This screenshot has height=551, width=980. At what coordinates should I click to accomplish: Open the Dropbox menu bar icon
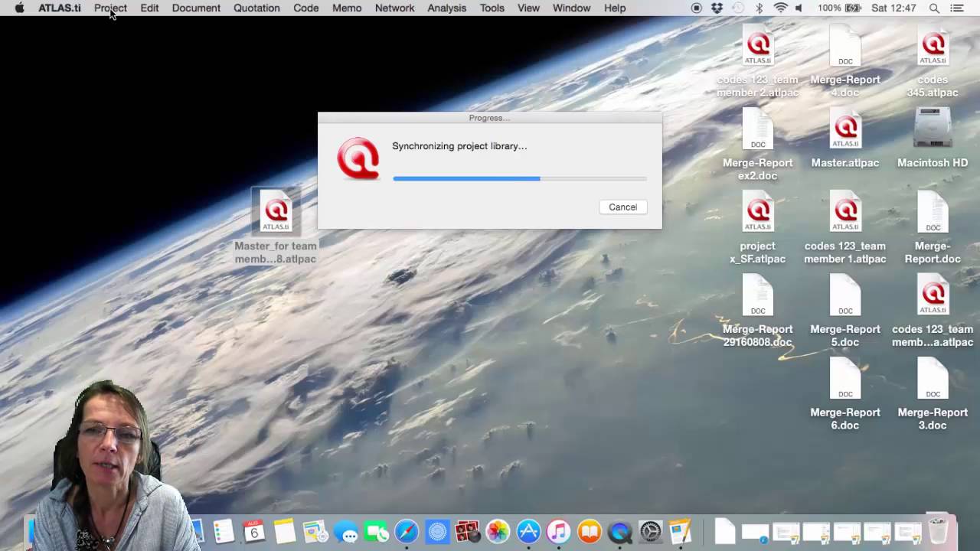(717, 8)
